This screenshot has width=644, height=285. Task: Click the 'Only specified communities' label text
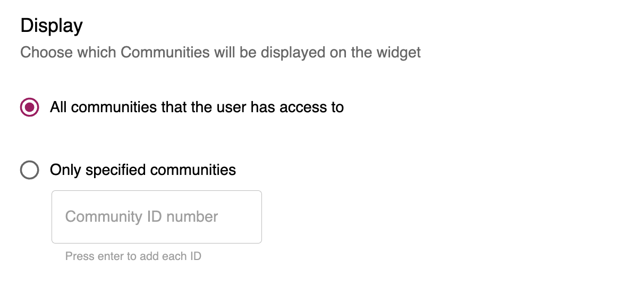click(142, 170)
